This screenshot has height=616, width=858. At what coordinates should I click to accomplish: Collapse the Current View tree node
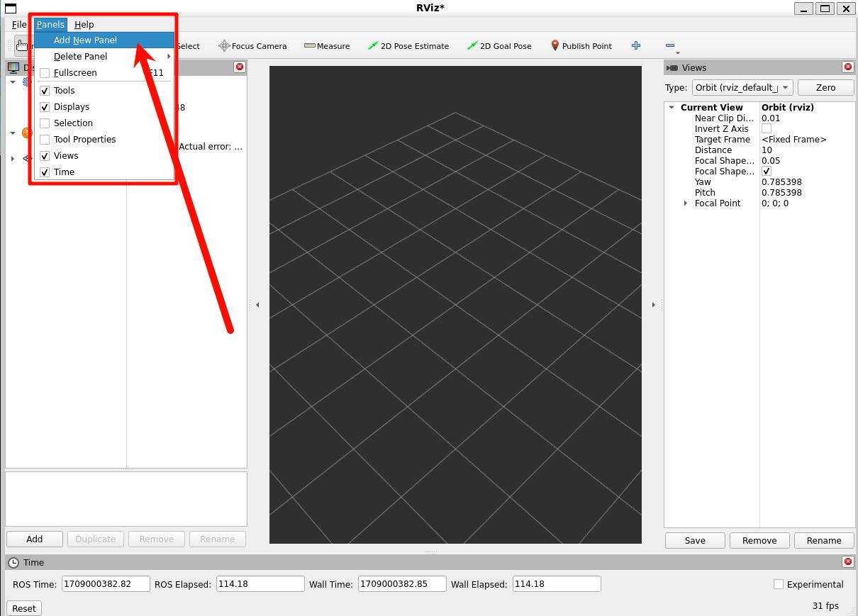pyautogui.click(x=672, y=108)
